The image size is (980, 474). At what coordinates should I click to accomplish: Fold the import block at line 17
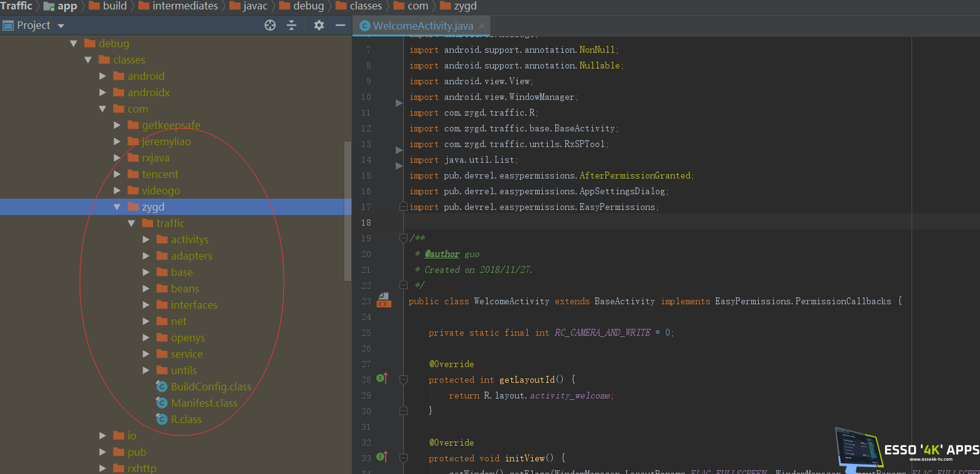(x=403, y=207)
